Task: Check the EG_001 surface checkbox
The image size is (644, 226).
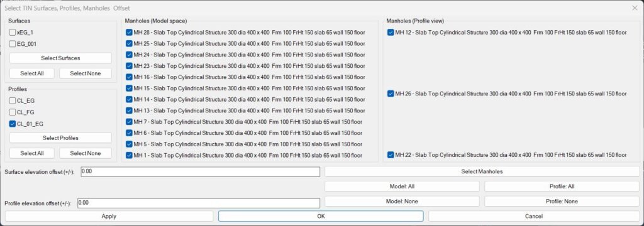Action: point(13,44)
